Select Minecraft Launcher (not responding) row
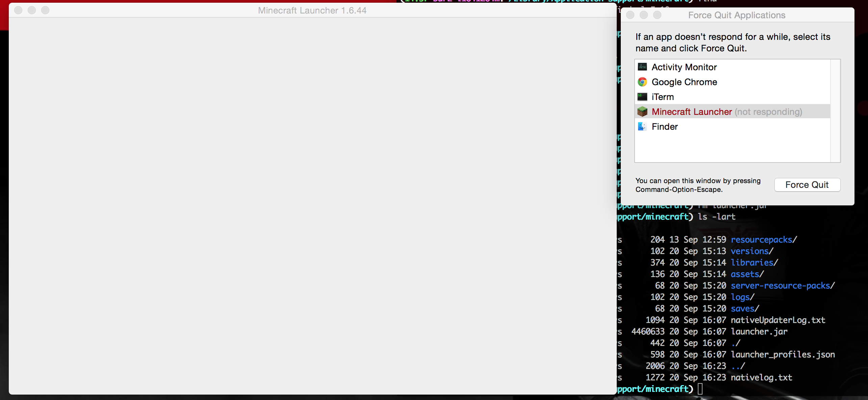This screenshot has height=400, width=868. coord(726,112)
